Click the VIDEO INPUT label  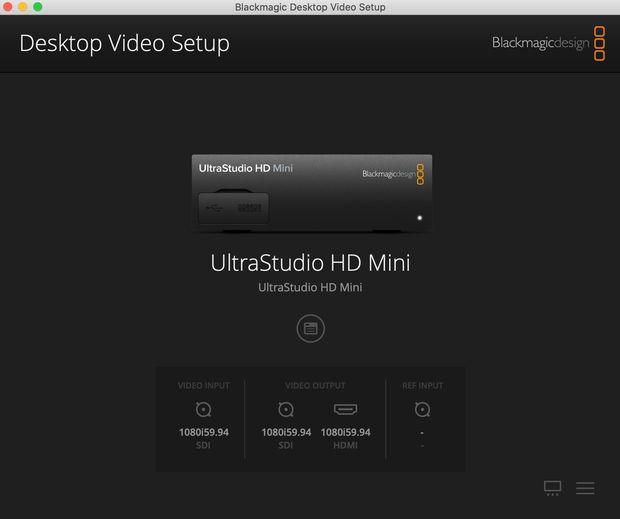click(x=204, y=385)
